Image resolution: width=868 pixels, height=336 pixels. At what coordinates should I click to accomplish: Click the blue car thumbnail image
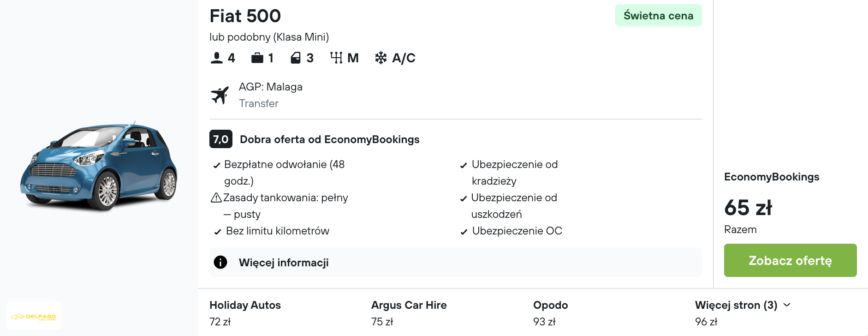(99, 166)
